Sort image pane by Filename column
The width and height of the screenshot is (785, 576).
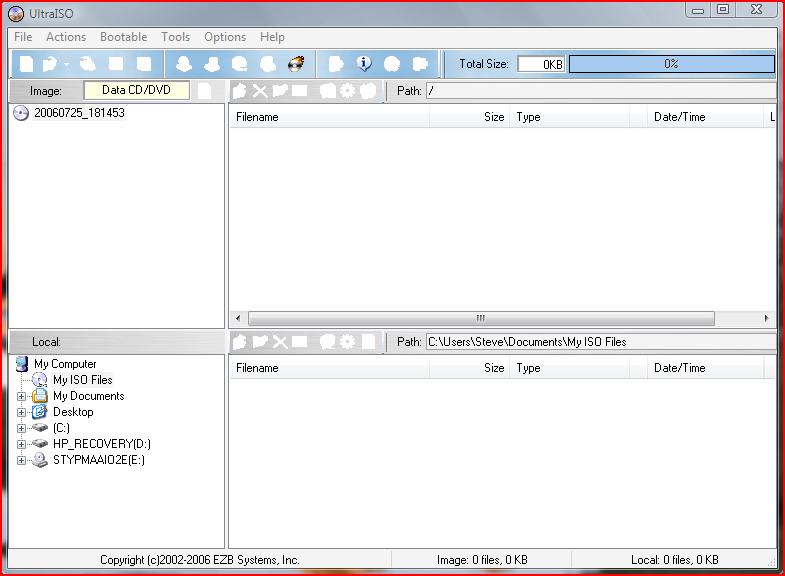click(329, 117)
